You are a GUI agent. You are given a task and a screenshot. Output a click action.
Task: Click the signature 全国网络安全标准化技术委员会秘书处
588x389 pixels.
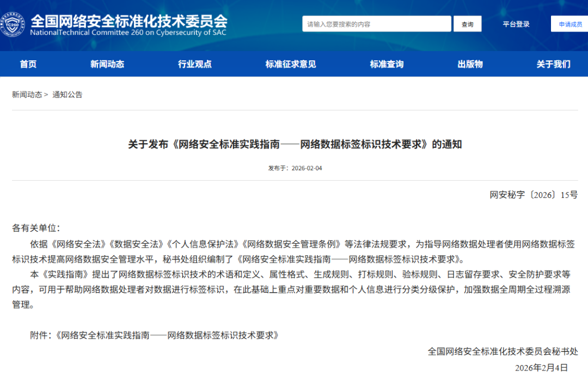(x=503, y=351)
